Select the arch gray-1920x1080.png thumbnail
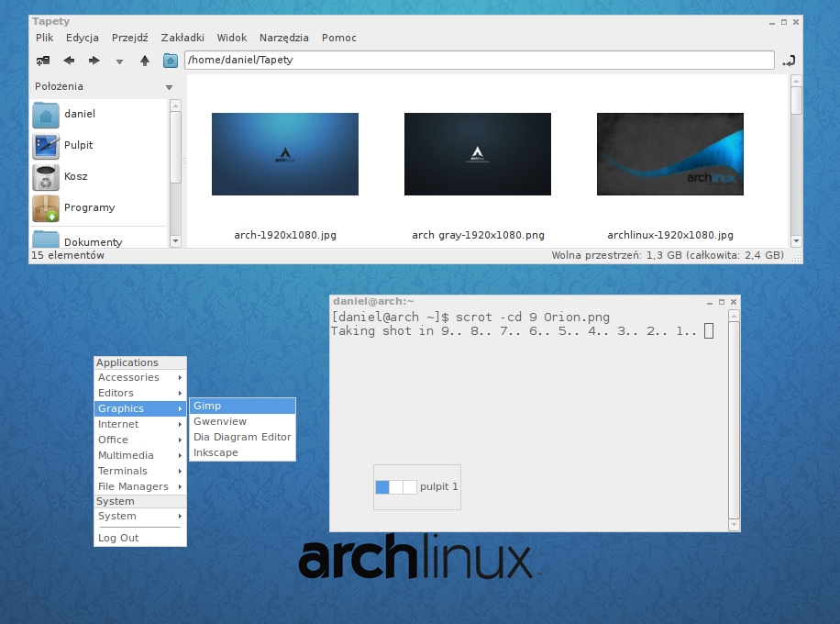 (x=477, y=154)
